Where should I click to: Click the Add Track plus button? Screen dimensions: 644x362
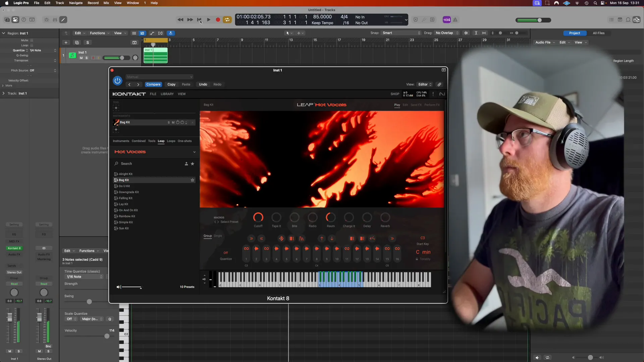point(66,43)
